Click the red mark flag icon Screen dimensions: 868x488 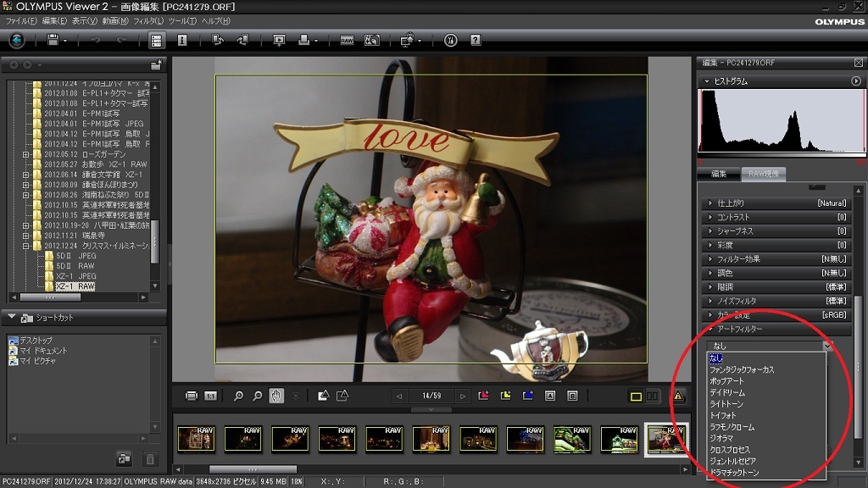(484, 396)
